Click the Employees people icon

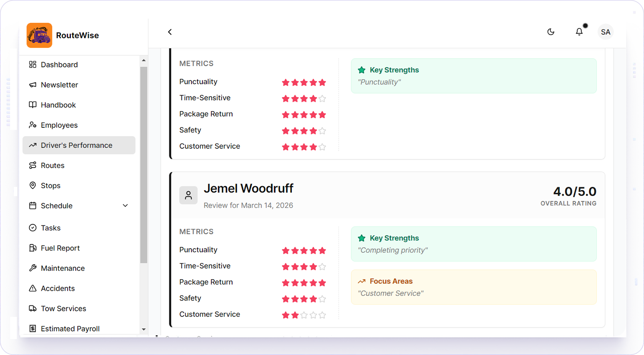click(33, 125)
